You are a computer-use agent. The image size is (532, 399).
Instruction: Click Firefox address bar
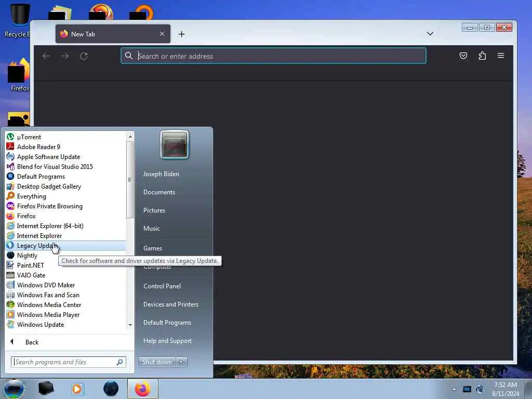tap(273, 56)
